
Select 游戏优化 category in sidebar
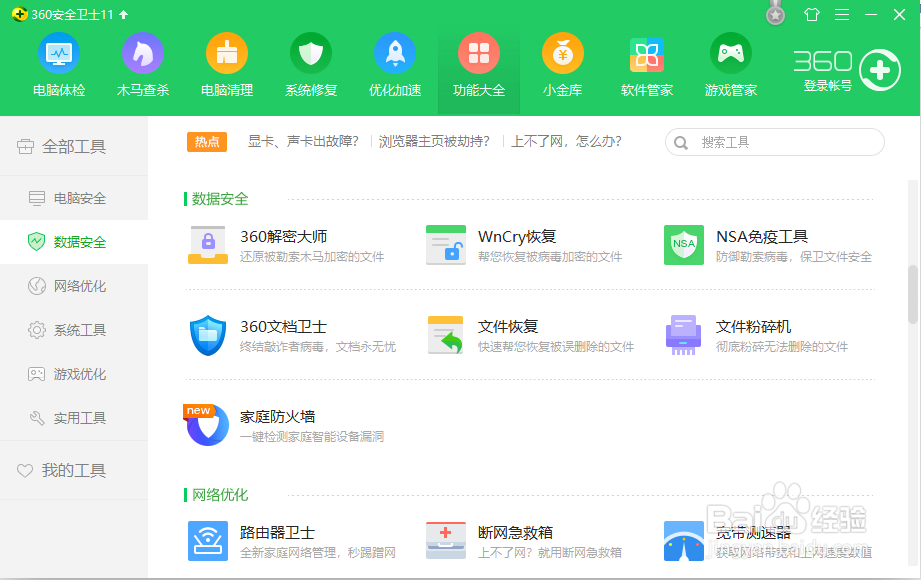point(74,374)
